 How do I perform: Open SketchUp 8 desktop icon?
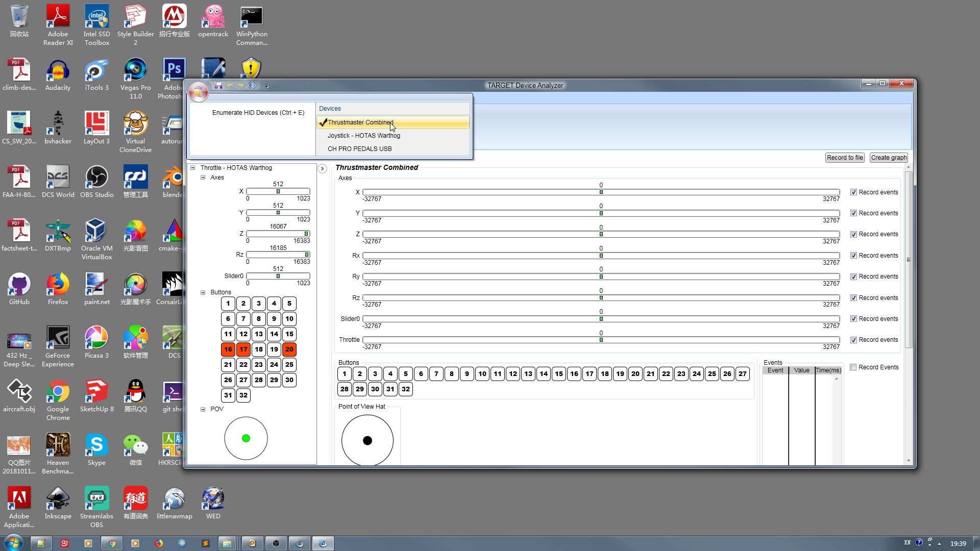97,396
